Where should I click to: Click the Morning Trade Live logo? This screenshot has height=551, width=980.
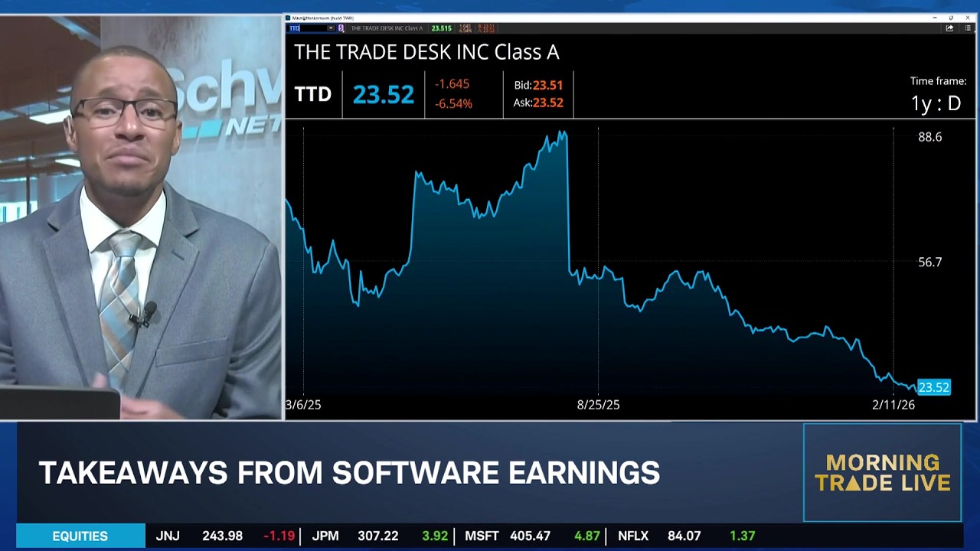tap(882, 473)
